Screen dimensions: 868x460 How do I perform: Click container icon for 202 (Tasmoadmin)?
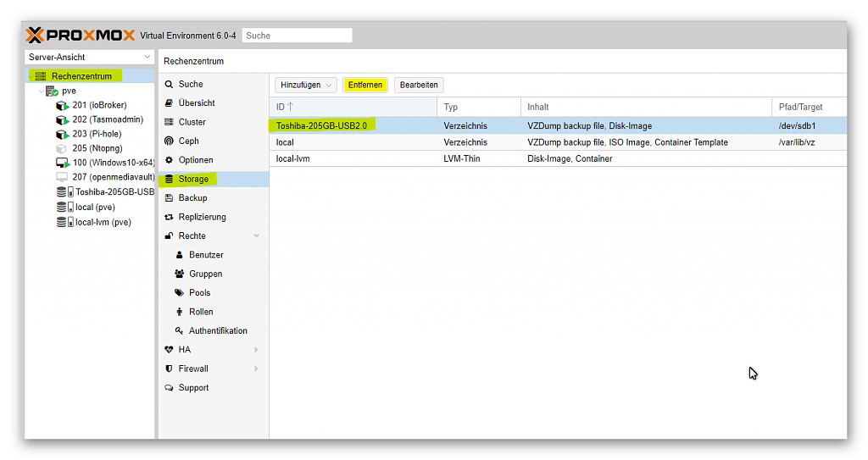pyautogui.click(x=62, y=119)
